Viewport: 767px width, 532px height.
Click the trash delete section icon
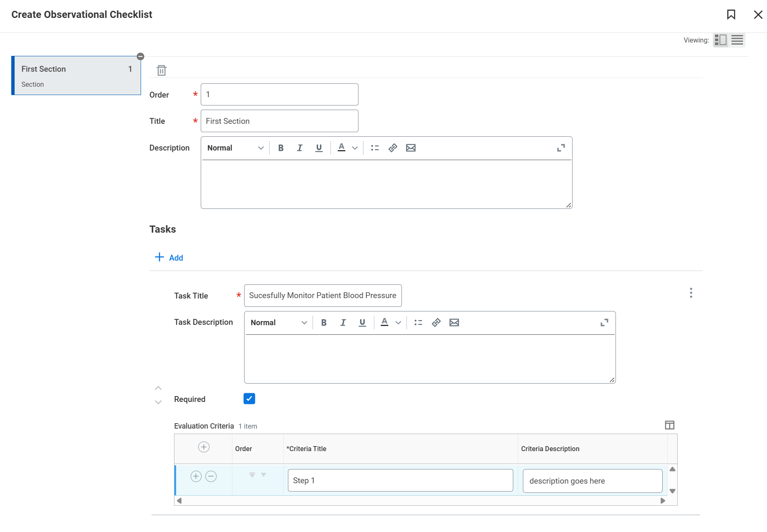click(x=161, y=70)
